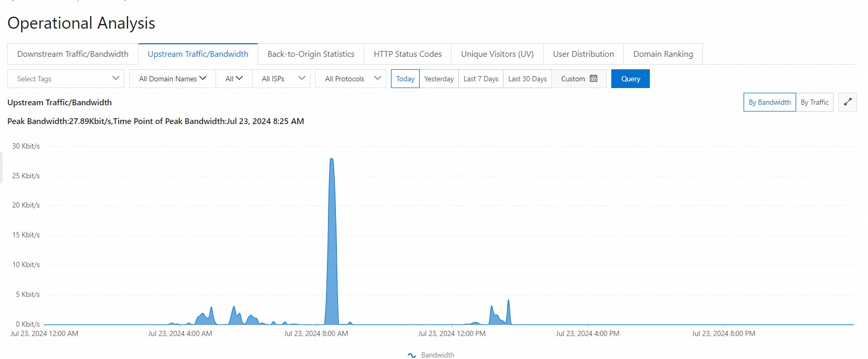The width and height of the screenshot is (868, 359).
Task: Open the Custom date calendar icon
Action: (594, 79)
